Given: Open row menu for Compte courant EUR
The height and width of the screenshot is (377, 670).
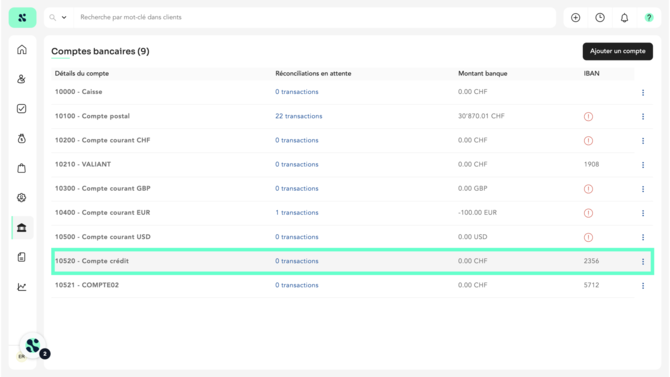Looking at the screenshot, I should pos(643,213).
